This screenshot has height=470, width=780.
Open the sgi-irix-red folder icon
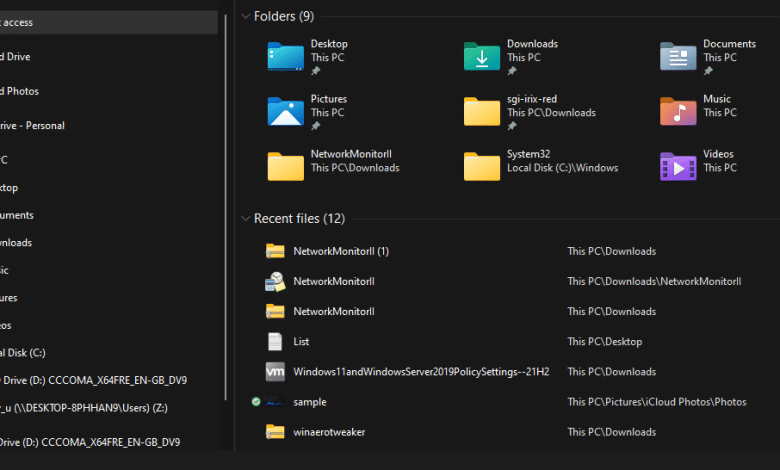click(x=482, y=111)
